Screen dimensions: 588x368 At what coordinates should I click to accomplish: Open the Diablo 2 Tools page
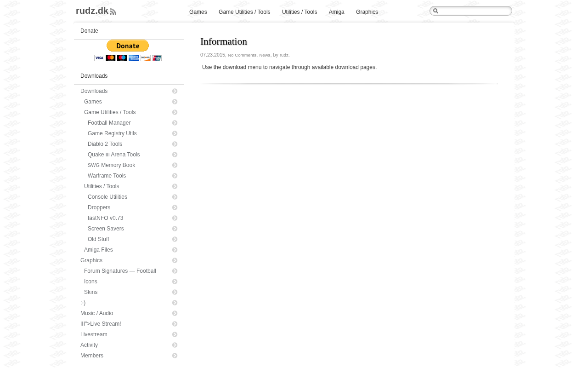(105, 144)
